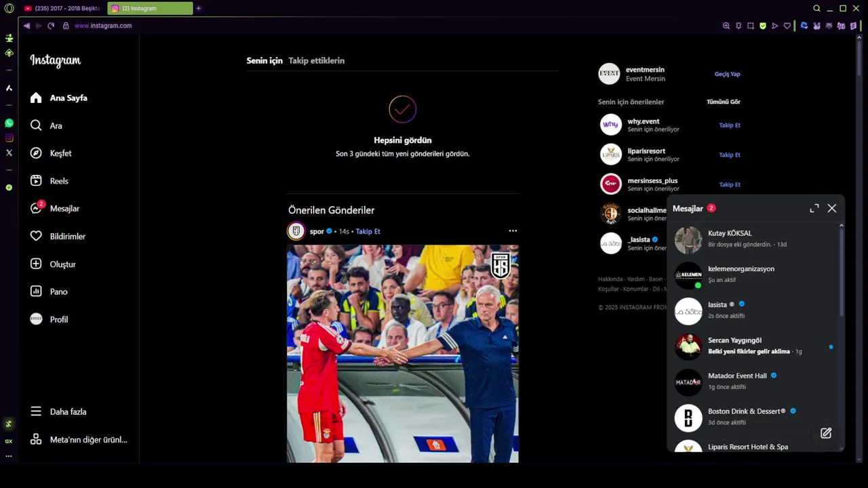Open Profil in the Instagram sidebar
The height and width of the screenshot is (488, 868).
click(x=50, y=319)
